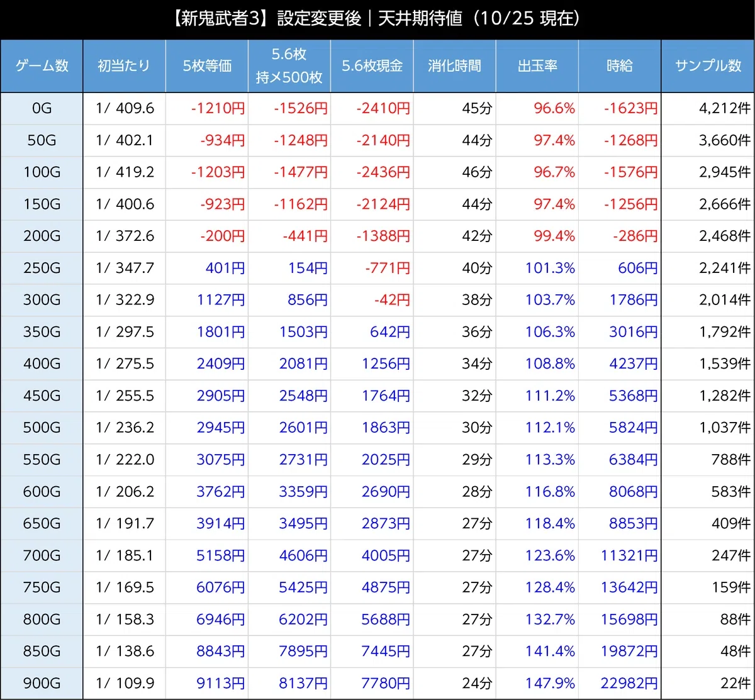Click the 5.6枚 持メ500枚 column header

[x=289, y=66]
